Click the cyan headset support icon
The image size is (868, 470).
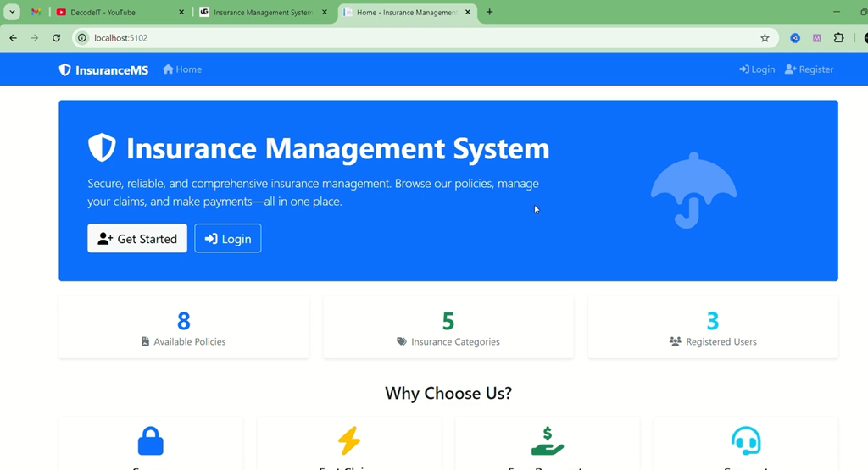(x=746, y=440)
